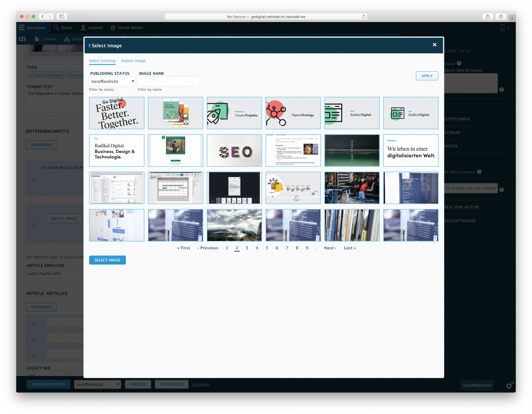The width and height of the screenshot is (532, 414).
Task: Select the Wir leben in einer digitalisierten Welt image
Action: 411,150
